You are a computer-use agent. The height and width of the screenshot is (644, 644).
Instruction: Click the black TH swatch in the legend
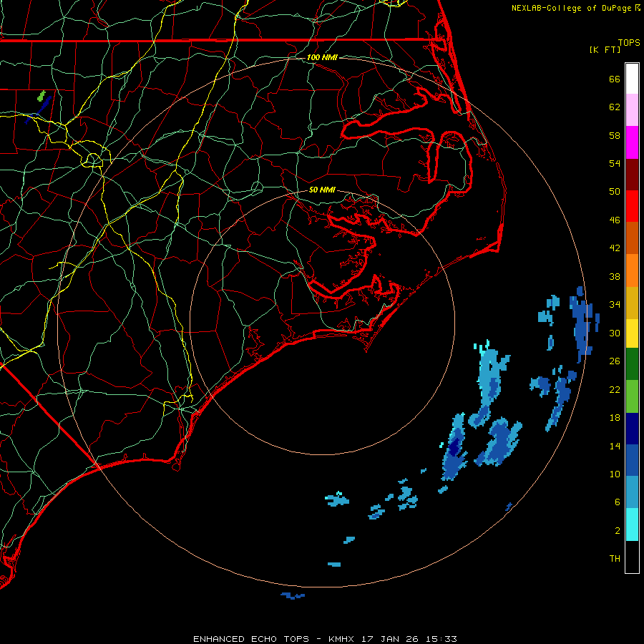pyautogui.click(x=632, y=557)
